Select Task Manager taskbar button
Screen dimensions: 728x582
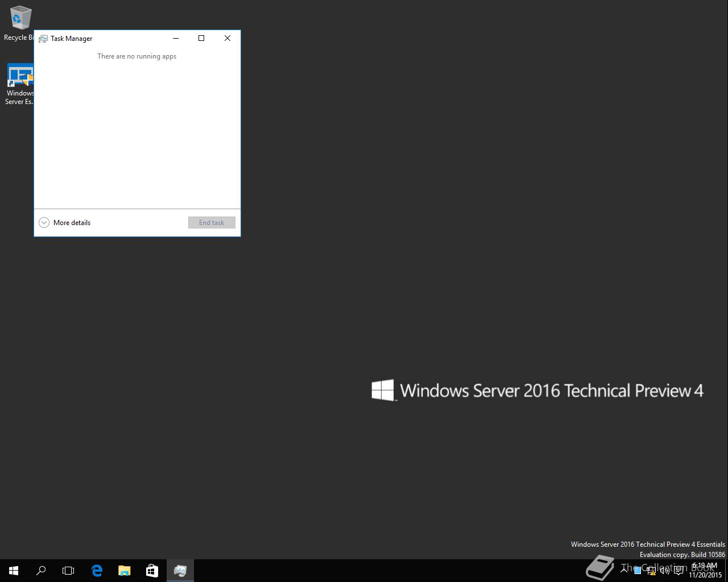[x=180, y=571]
